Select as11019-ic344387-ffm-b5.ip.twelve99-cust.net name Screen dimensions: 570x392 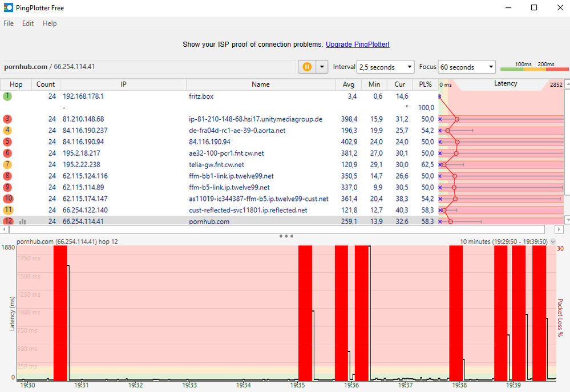tap(258, 199)
